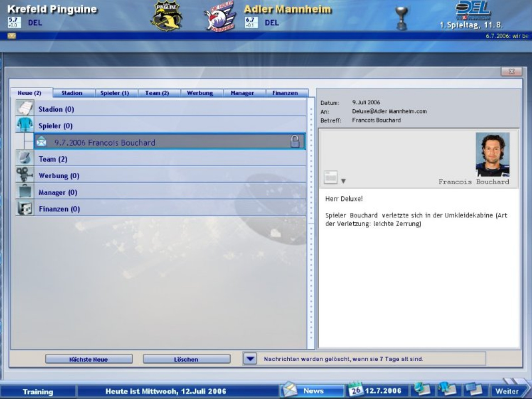Click the Krefeld Pinguine team name
The height and width of the screenshot is (399, 532).
[x=52, y=9]
